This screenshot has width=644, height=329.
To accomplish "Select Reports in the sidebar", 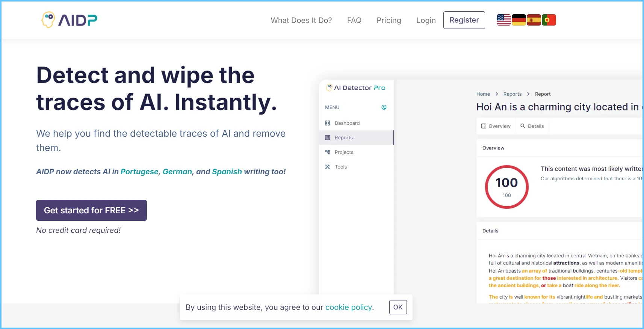I will click(x=356, y=138).
